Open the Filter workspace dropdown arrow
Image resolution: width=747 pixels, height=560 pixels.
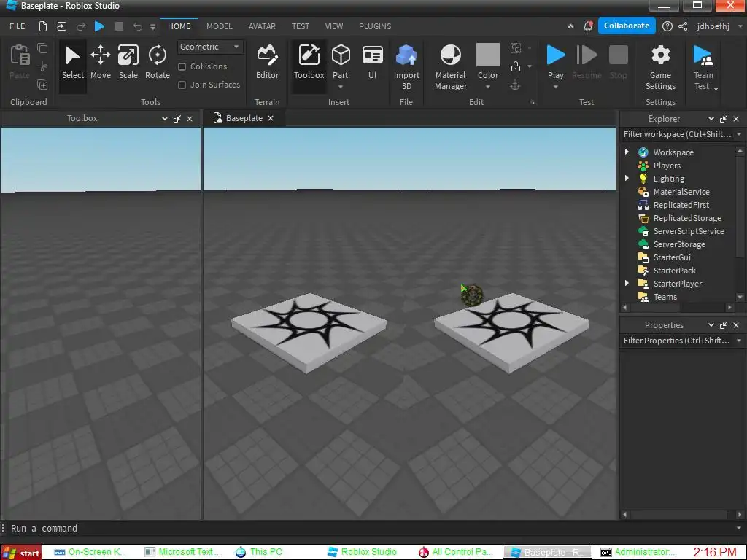click(739, 134)
